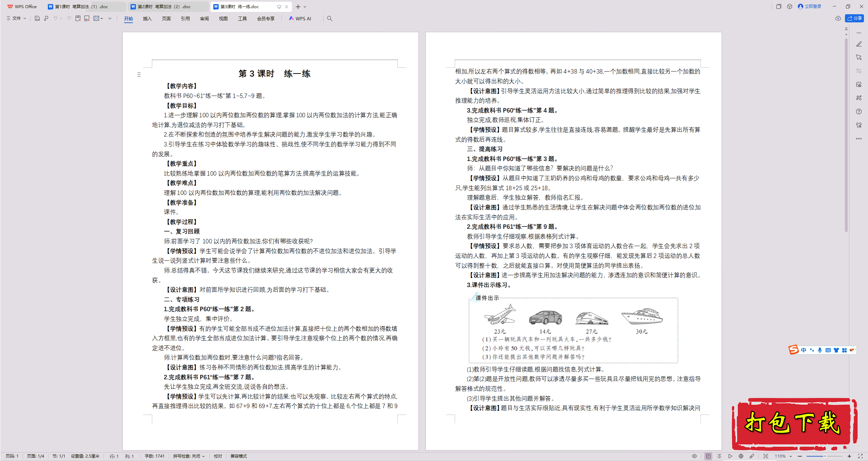Open the search magnifier icon
The width and height of the screenshot is (868, 461).
pos(330,18)
